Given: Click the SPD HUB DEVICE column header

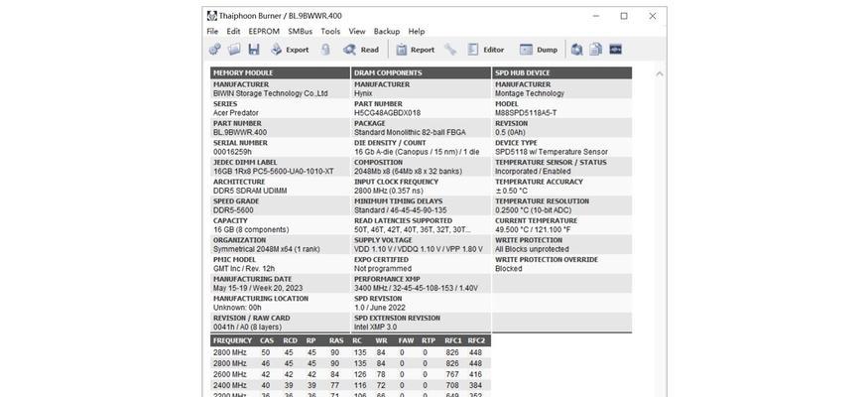Looking at the screenshot, I should click(561, 73).
